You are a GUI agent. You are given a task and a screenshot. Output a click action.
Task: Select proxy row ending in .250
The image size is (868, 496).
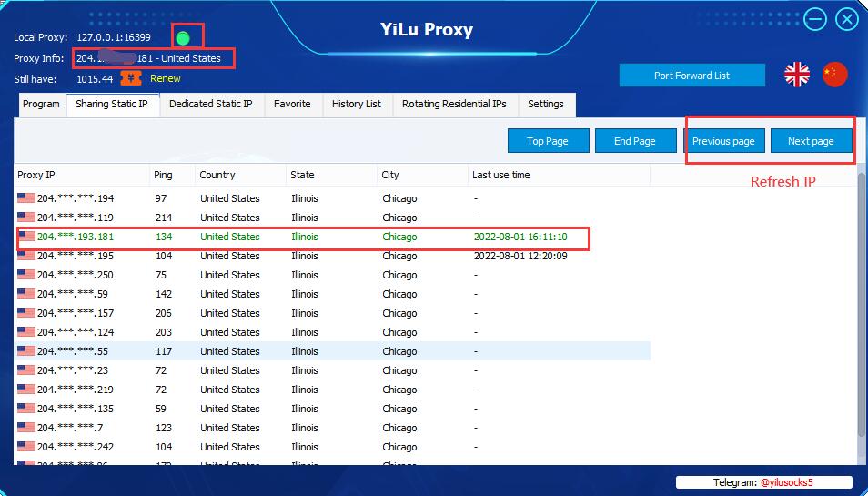(x=332, y=275)
